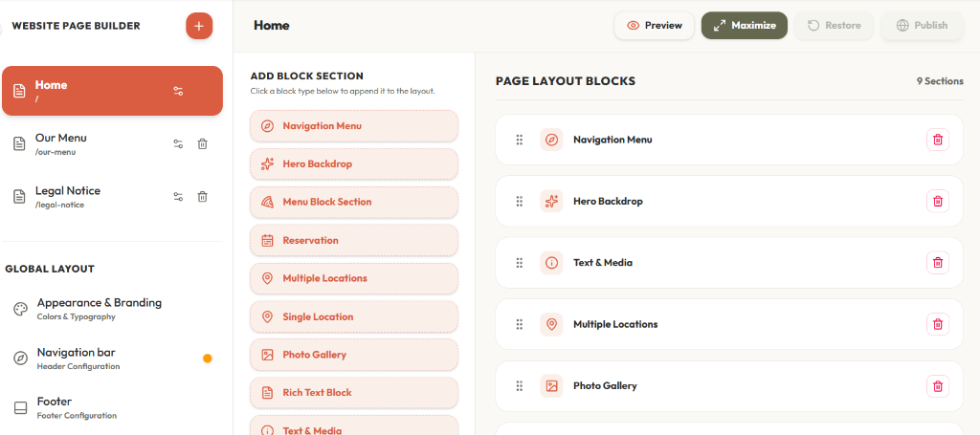Screen dimensions: 980x435
Task: Click compass icon in Navigation Menu layout row
Action: click(x=551, y=140)
